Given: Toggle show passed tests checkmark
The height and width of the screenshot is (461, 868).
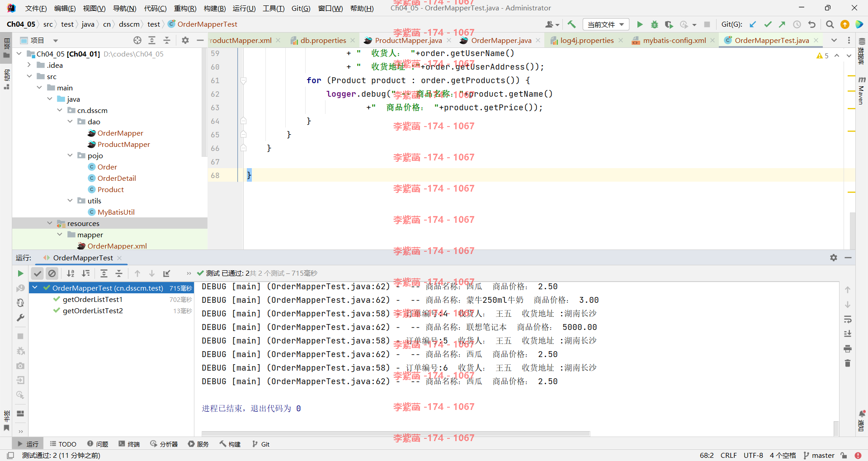Looking at the screenshot, I should pyautogui.click(x=38, y=273).
